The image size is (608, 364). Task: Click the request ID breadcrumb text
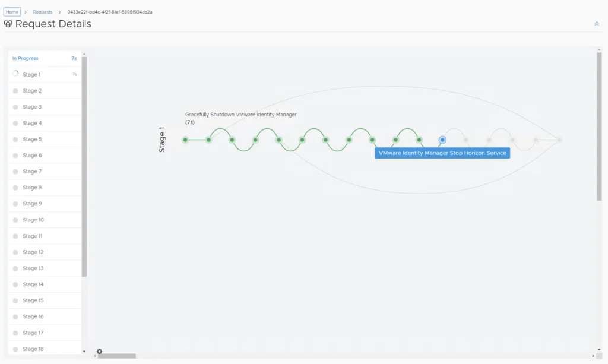point(110,12)
